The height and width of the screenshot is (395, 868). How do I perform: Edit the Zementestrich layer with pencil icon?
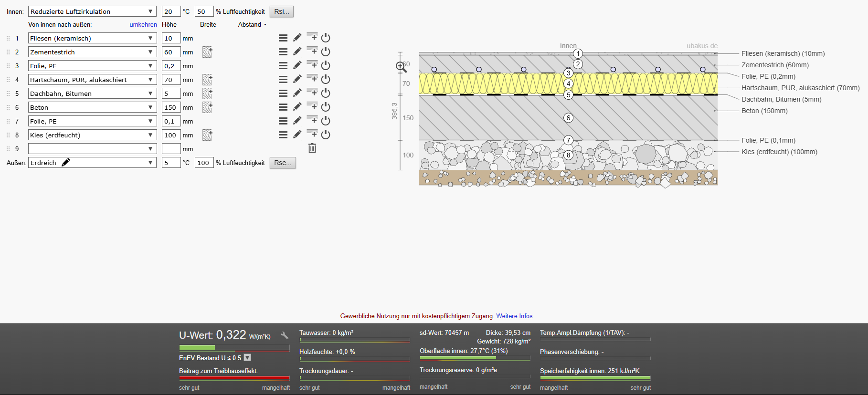(297, 52)
